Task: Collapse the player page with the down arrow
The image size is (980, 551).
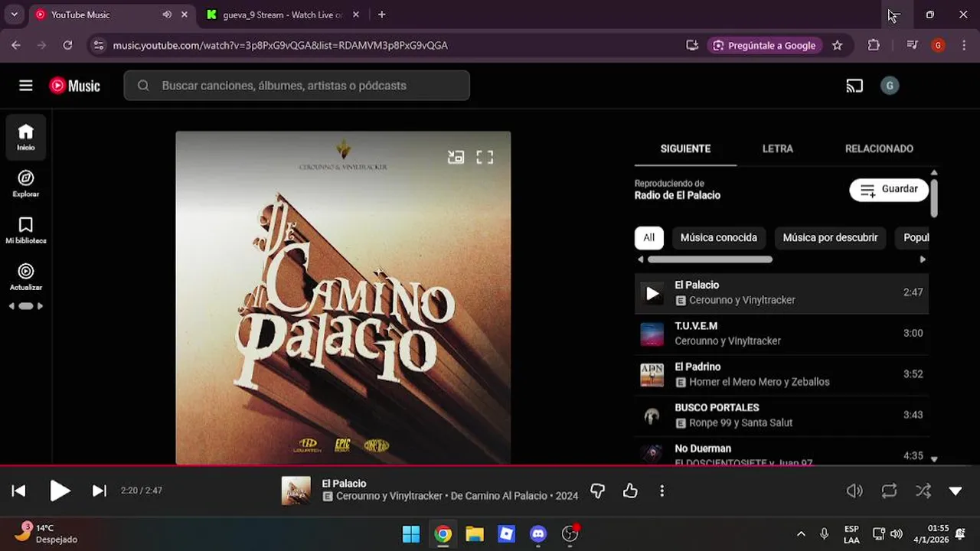Action: point(955,491)
